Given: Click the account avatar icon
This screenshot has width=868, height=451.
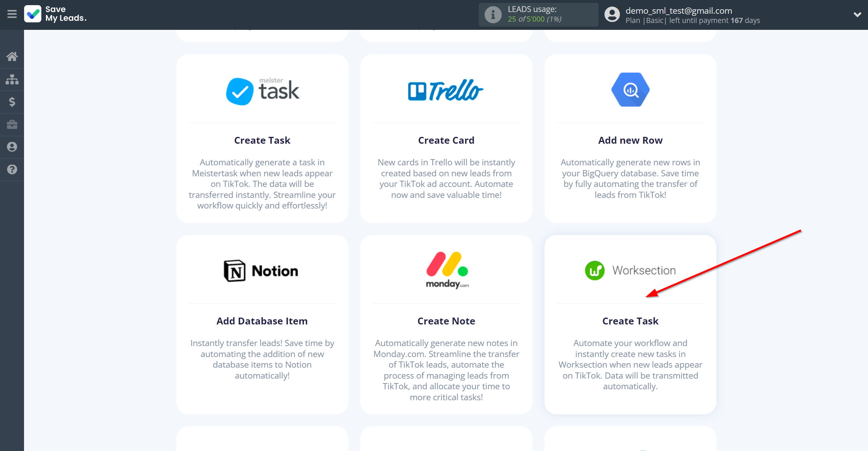Looking at the screenshot, I should 612,15.
